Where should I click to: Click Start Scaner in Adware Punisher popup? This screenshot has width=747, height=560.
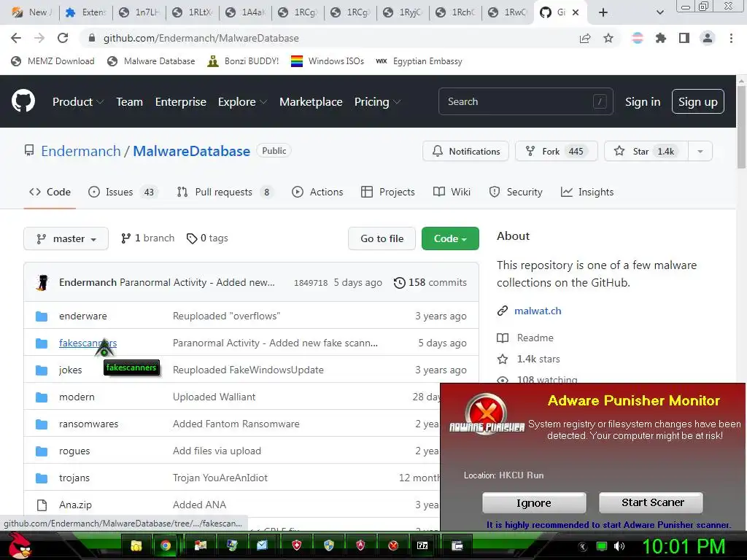point(650,502)
